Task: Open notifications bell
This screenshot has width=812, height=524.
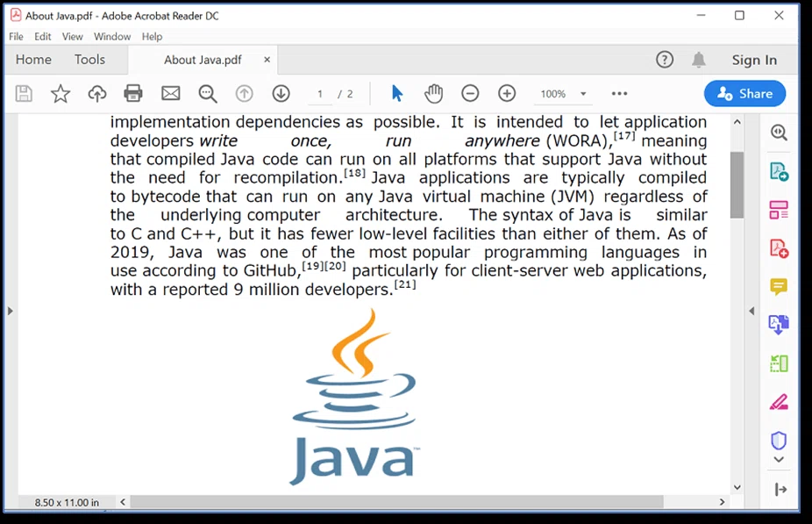Action: (x=699, y=60)
